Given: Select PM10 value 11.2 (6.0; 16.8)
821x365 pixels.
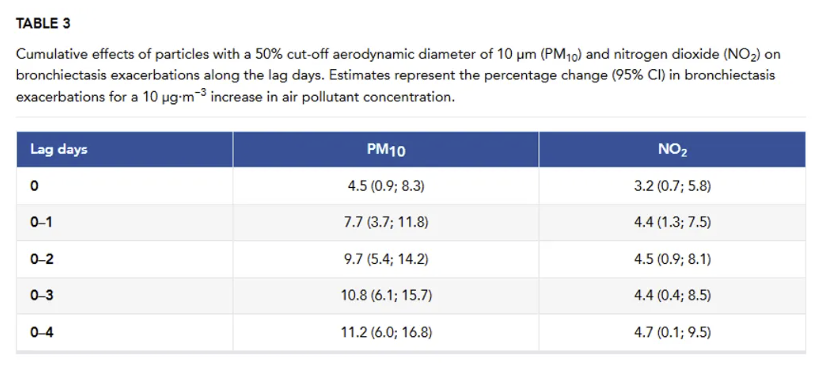Looking at the screenshot, I should (386, 333).
